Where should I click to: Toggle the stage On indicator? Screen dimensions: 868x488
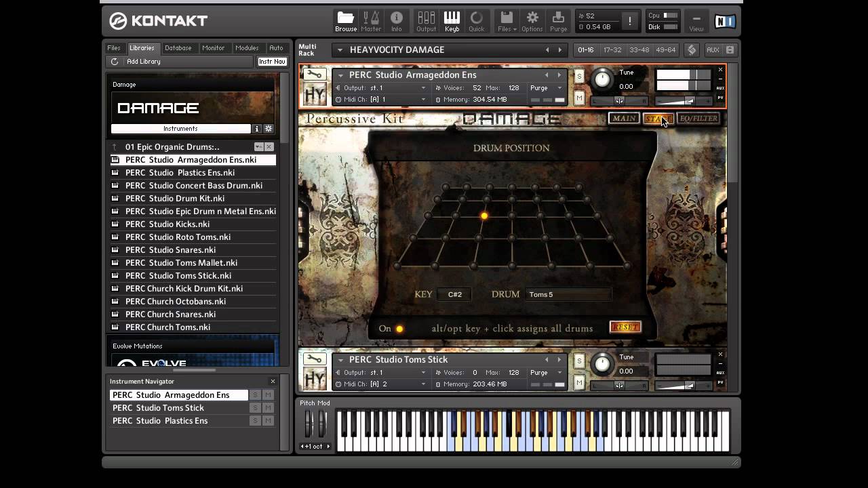point(399,329)
